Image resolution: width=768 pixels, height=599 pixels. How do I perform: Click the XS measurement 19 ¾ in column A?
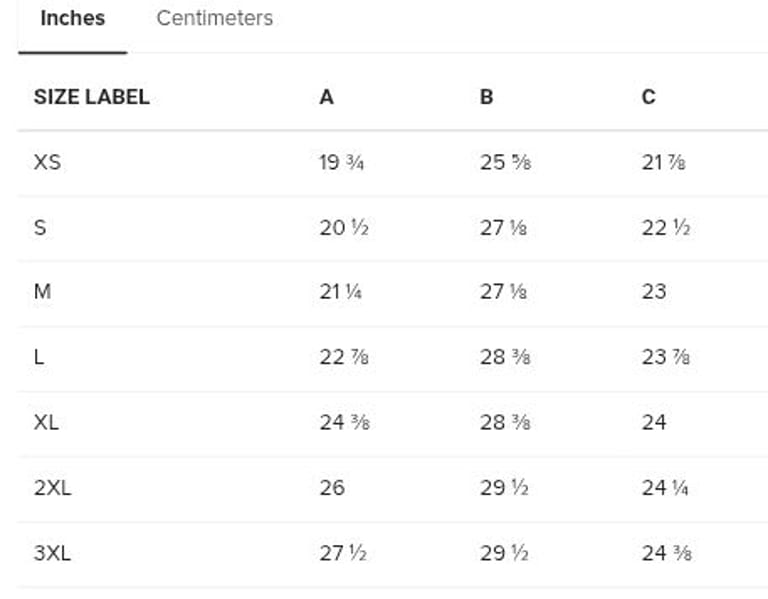341,162
